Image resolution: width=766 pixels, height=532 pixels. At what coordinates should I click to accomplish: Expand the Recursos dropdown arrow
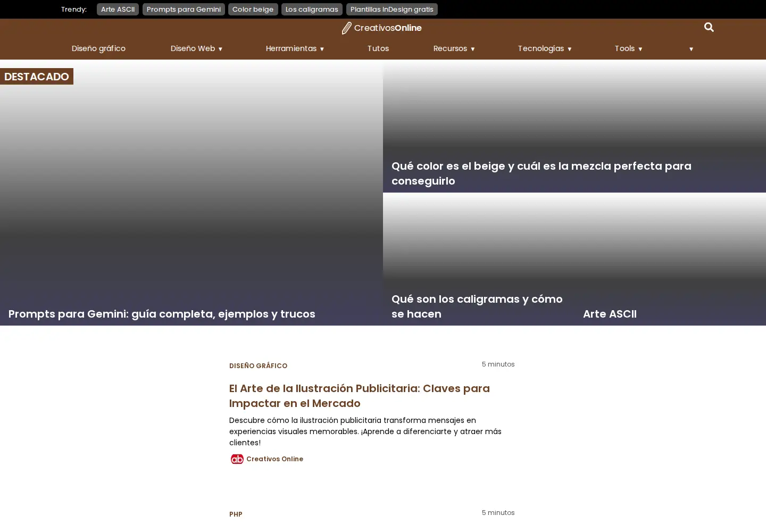[x=472, y=49]
